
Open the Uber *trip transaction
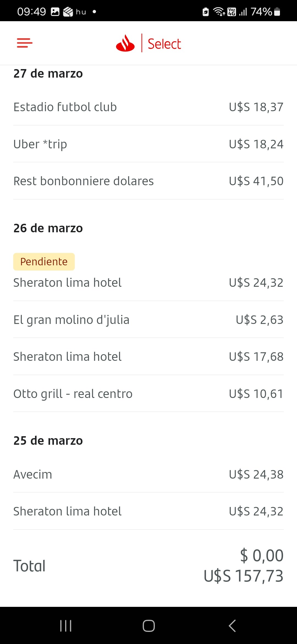(x=148, y=144)
